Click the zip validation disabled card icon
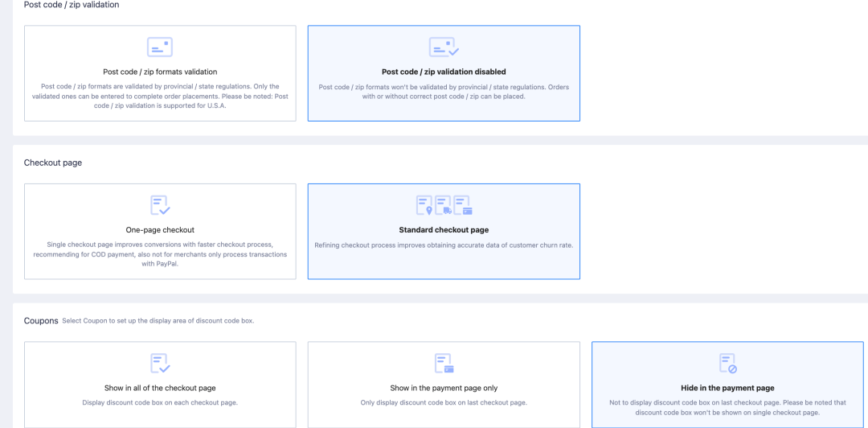Image resolution: width=868 pixels, height=428 pixels. 444,47
